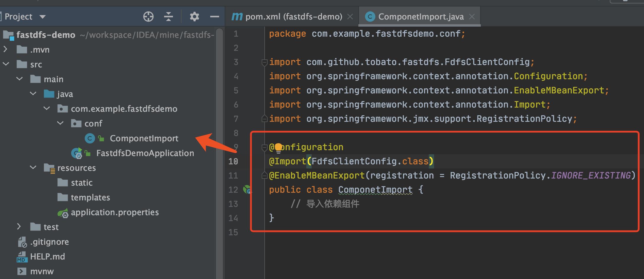Close the pom.xml editor tab
Viewport: 644px width, 279px height.
(x=350, y=17)
